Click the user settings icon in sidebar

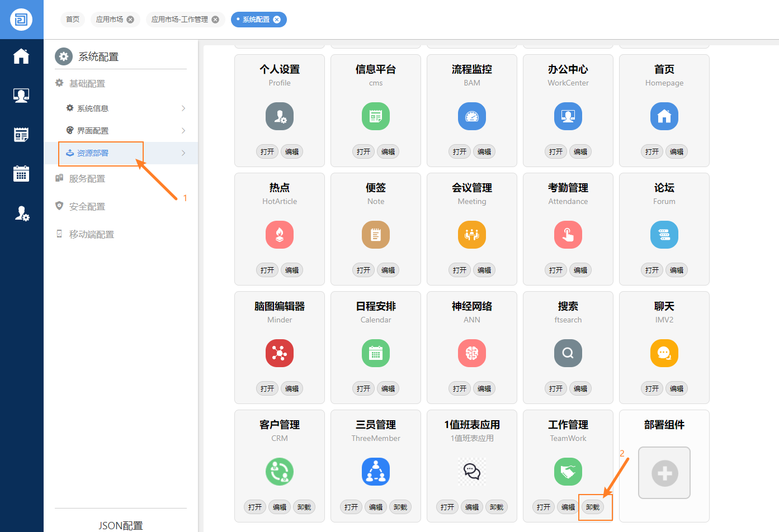pyautogui.click(x=21, y=213)
